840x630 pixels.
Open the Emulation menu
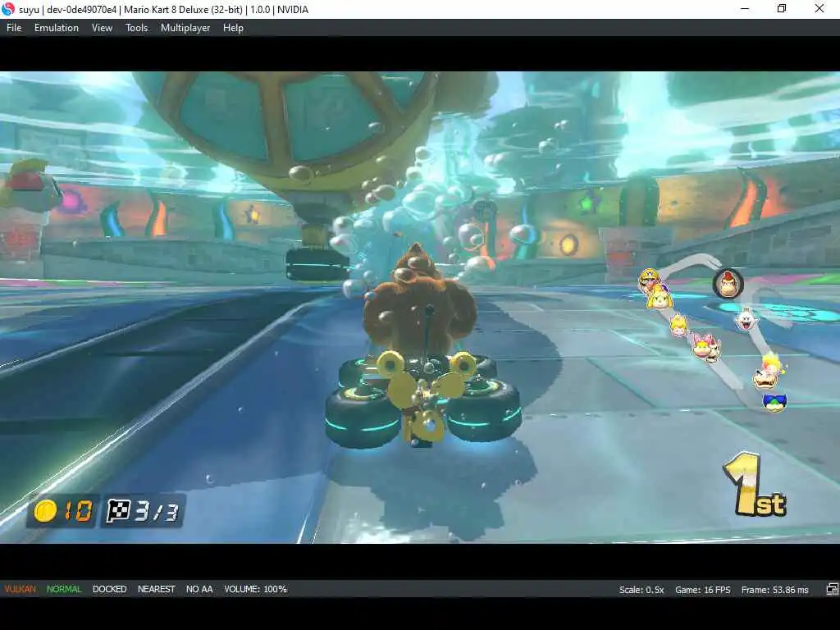57,28
